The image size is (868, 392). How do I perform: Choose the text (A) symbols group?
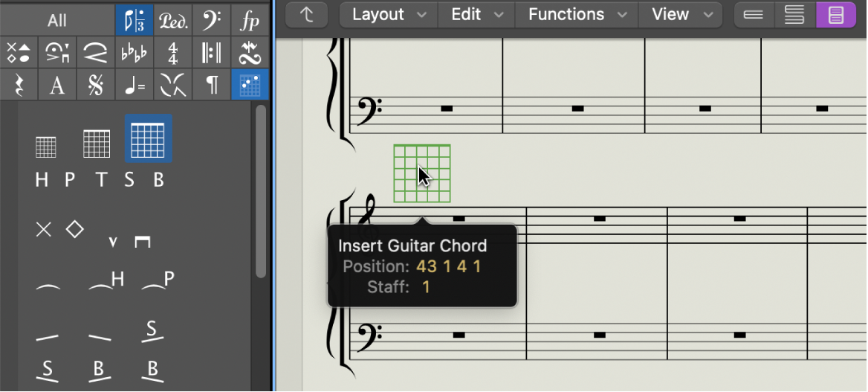57,86
